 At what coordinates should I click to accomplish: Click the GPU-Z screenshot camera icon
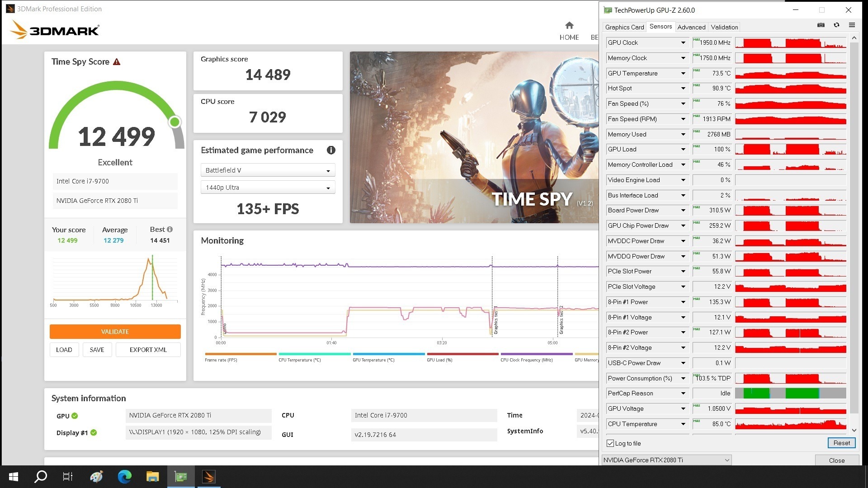coord(821,25)
